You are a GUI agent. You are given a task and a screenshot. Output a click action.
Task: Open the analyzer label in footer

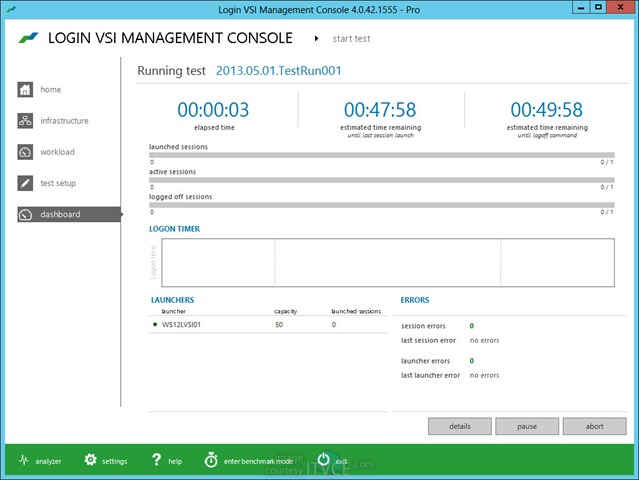(x=48, y=461)
